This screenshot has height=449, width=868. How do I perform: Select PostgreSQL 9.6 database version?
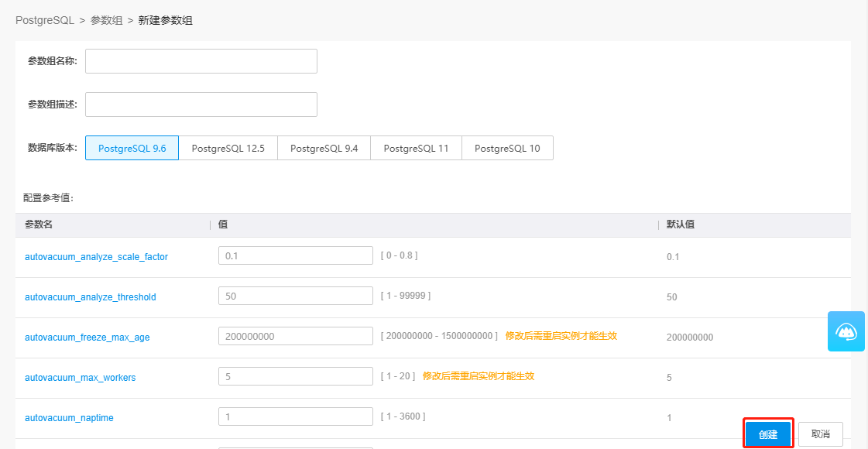[132, 148]
